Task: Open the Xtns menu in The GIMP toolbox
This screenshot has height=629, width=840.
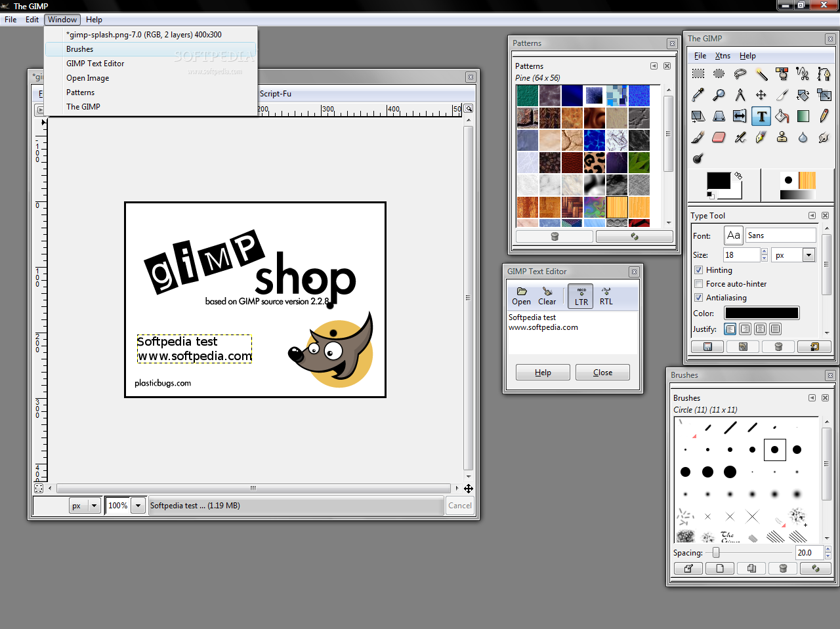Action: pos(723,56)
